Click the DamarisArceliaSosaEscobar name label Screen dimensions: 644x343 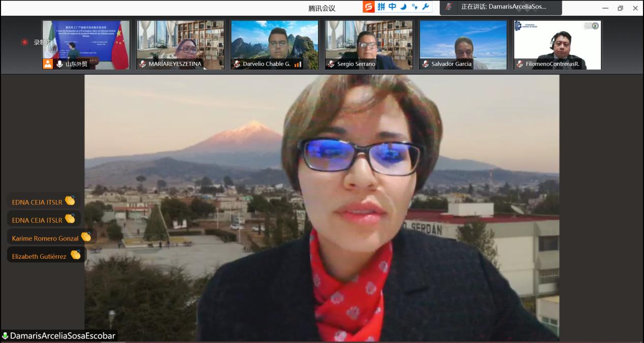[62, 336]
